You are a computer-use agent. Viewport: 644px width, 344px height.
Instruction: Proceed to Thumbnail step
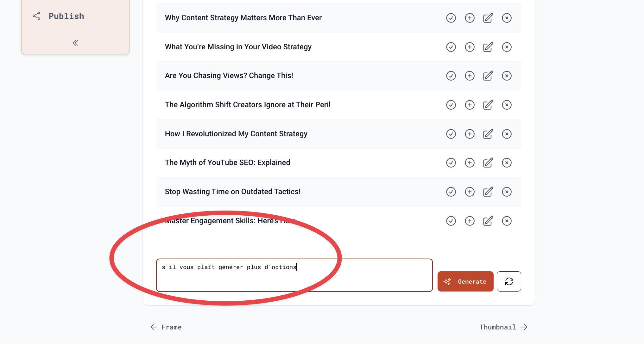[x=503, y=327]
